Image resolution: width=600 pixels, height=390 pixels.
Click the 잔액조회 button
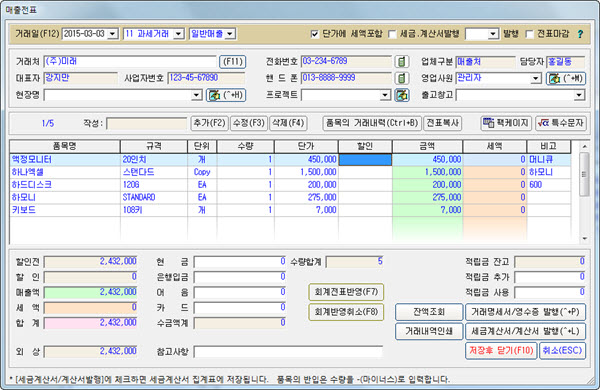(429, 312)
